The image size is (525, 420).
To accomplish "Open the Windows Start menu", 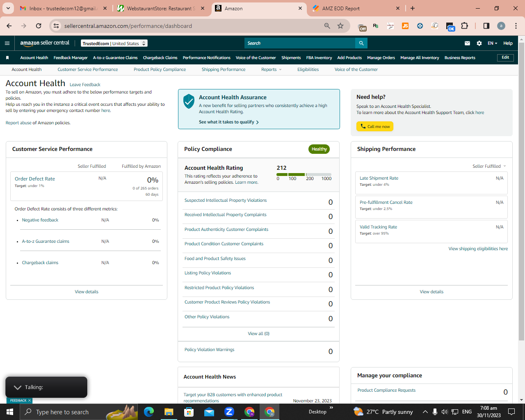I will click(x=10, y=412).
